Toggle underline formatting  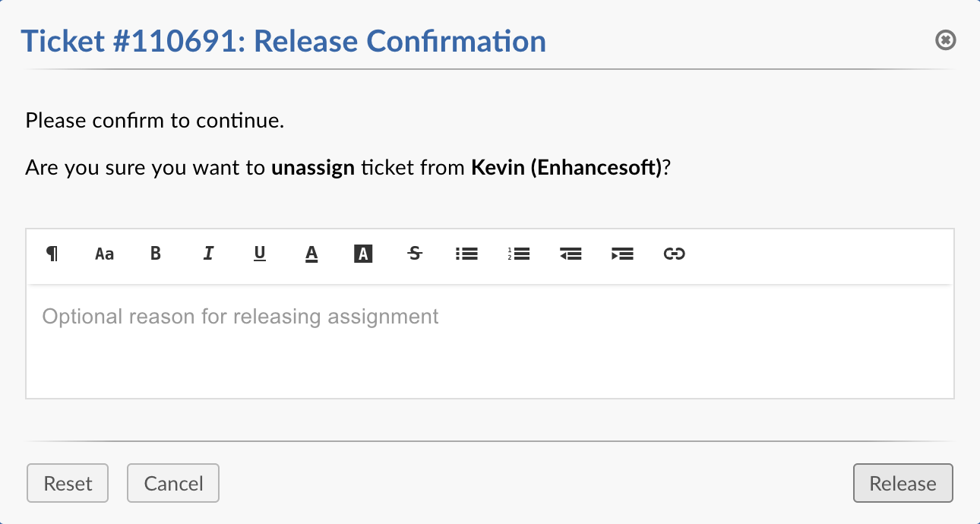pyautogui.click(x=259, y=254)
